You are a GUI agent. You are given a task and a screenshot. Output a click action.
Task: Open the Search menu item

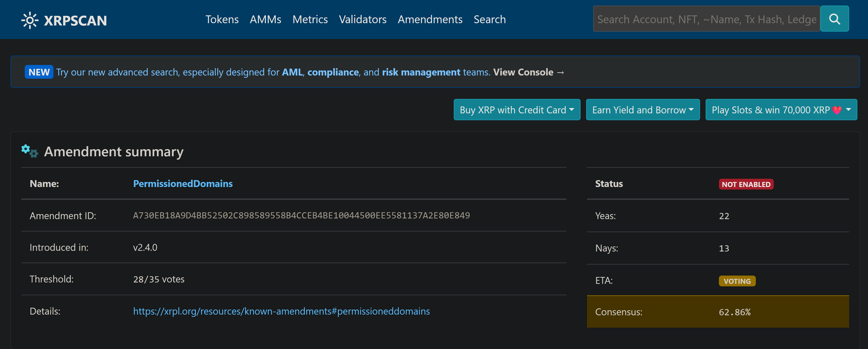click(490, 19)
